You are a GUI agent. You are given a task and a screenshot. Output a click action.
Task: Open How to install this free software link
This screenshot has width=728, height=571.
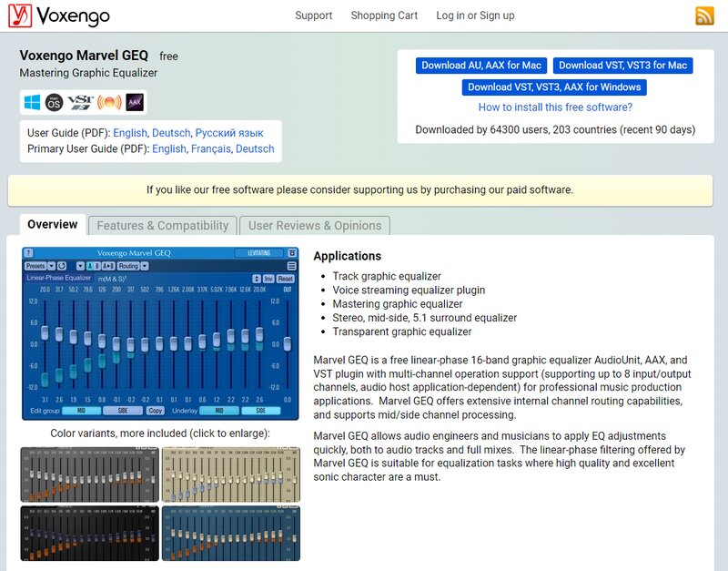[x=555, y=107]
